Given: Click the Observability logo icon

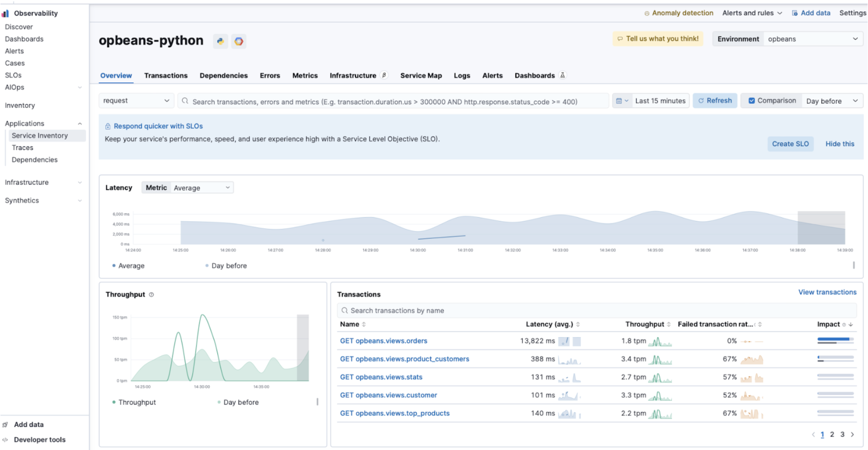Looking at the screenshot, I should coord(6,13).
